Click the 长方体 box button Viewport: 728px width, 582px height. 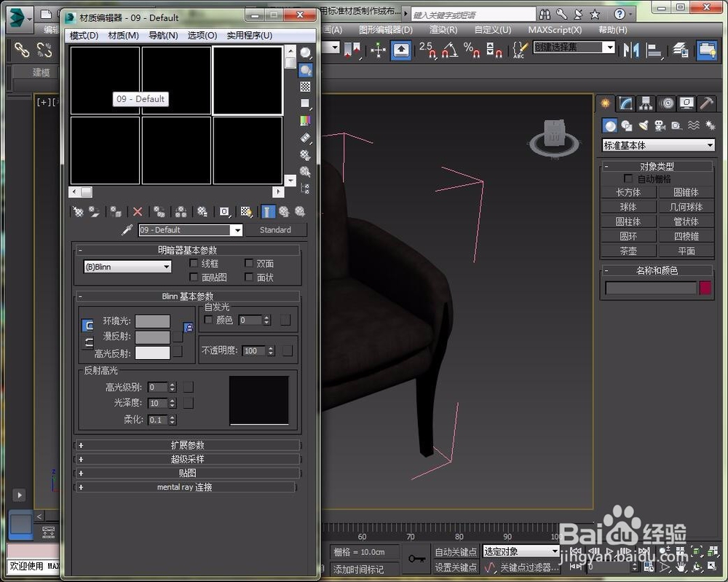tap(628, 192)
